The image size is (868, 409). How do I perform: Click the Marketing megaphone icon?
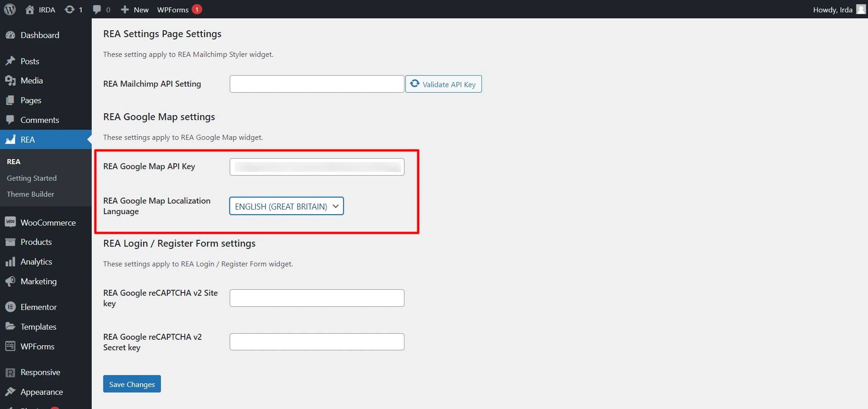coord(11,282)
